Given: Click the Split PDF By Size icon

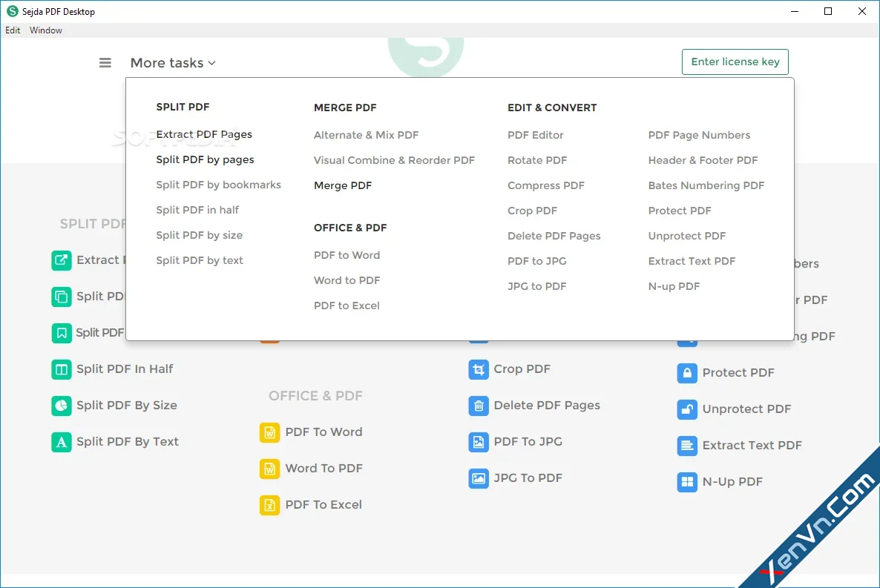Looking at the screenshot, I should (x=61, y=406).
